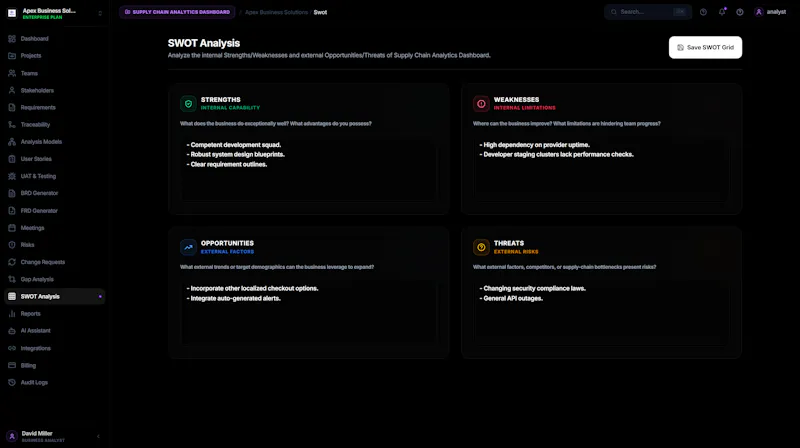
Task: Select Supply Chain Analytics Dashboard project pill
Action: (x=178, y=12)
